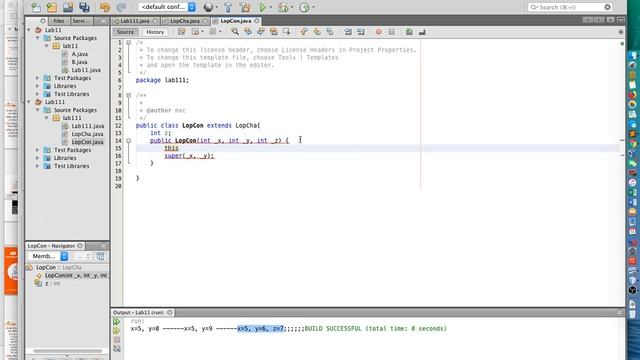Click the Output settings icon
Image resolution: width=640 pixels, height=360 pixels.
tap(117, 349)
